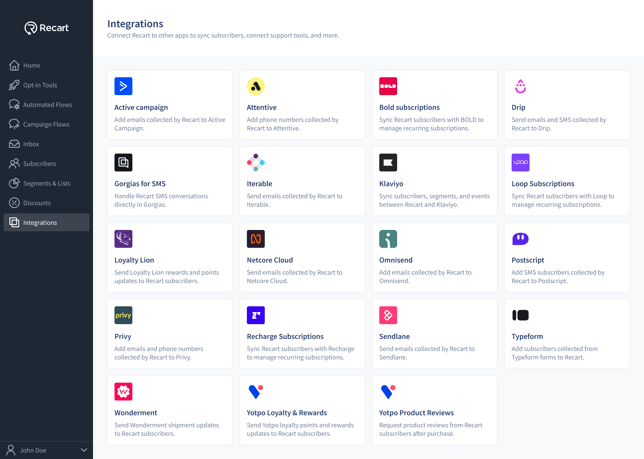Click the Integrations sidebar icon
644x459 pixels.
coord(14,222)
